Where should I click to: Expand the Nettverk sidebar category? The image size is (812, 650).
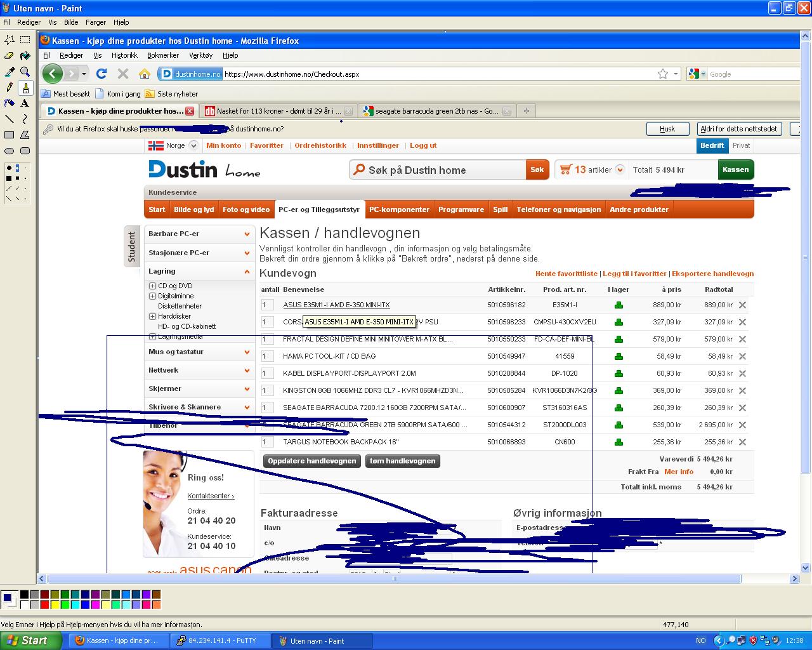point(199,370)
